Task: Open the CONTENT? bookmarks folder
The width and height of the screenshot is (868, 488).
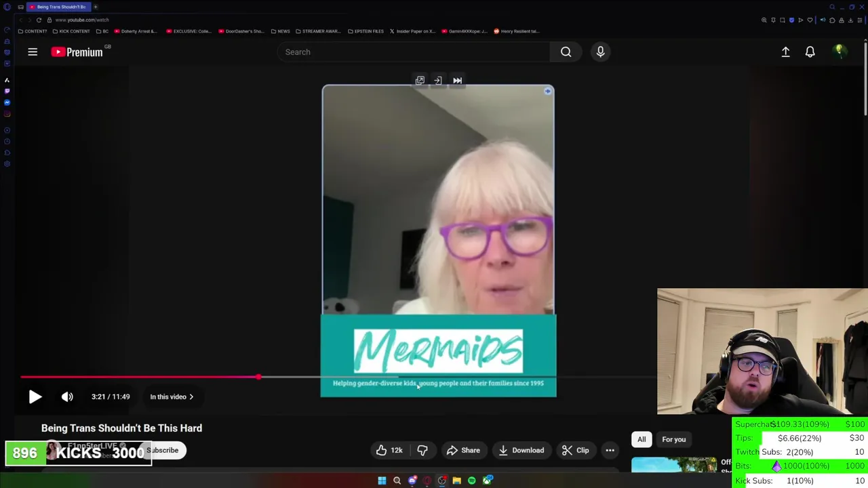Action: (x=33, y=31)
